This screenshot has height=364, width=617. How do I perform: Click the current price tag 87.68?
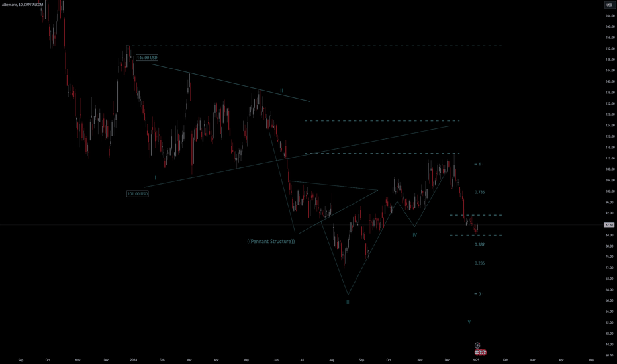coord(609,225)
